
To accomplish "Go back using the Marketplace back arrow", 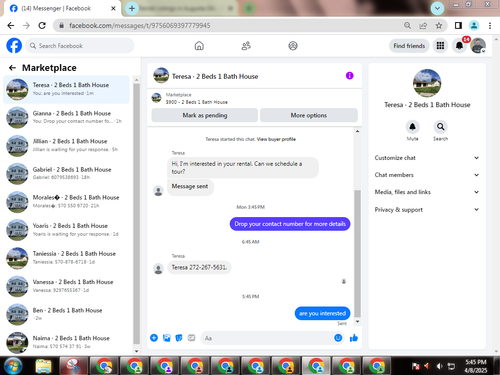I will pyautogui.click(x=12, y=68).
